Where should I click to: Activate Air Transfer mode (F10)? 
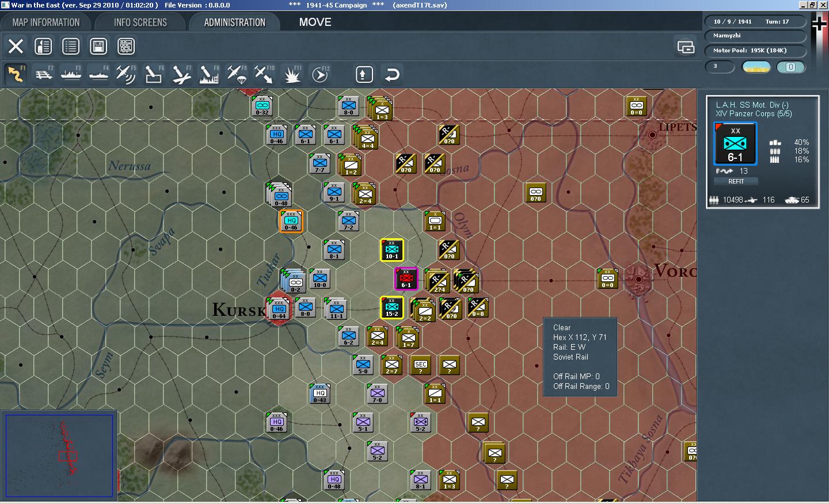tap(264, 74)
